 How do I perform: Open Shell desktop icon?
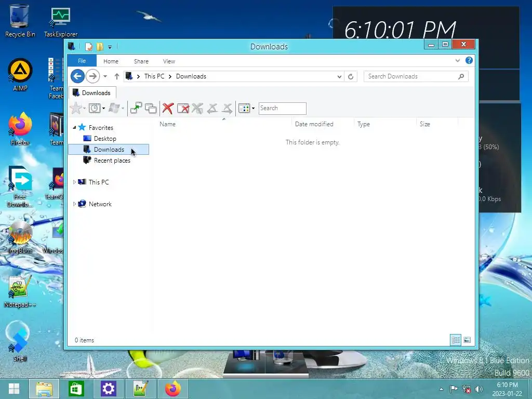20,342
